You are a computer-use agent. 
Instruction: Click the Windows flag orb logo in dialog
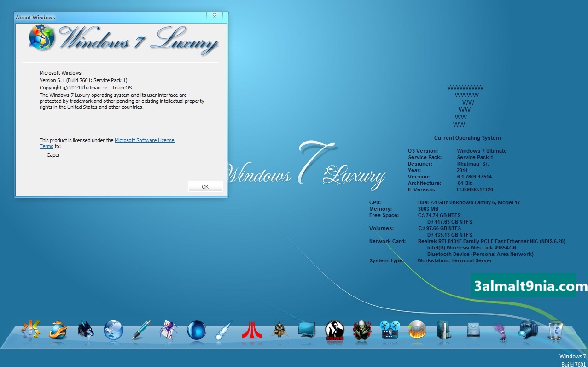coord(41,38)
